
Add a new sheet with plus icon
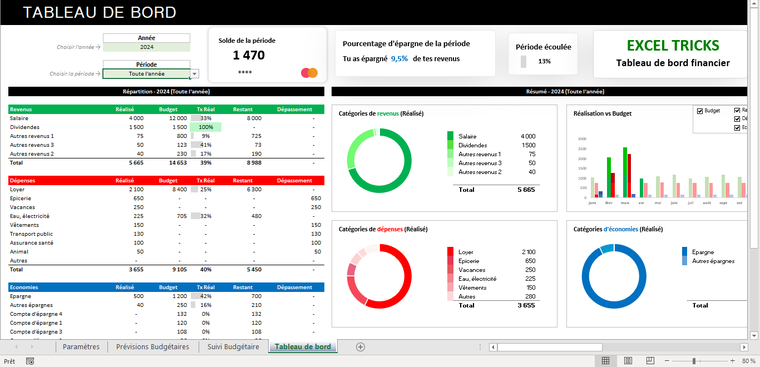pyautogui.click(x=360, y=347)
